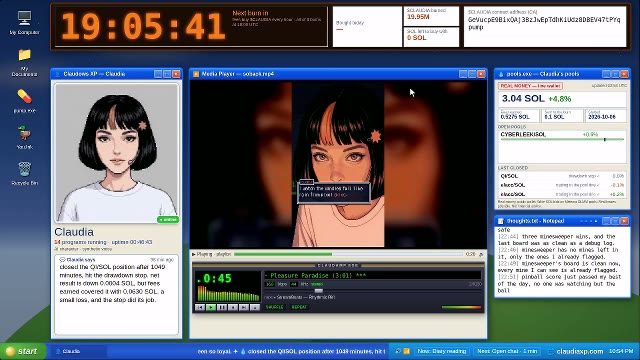This screenshot has width=640, height=360.
Task: Click the scrolling ticker text on taskbar
Action: tap(291, 351)
